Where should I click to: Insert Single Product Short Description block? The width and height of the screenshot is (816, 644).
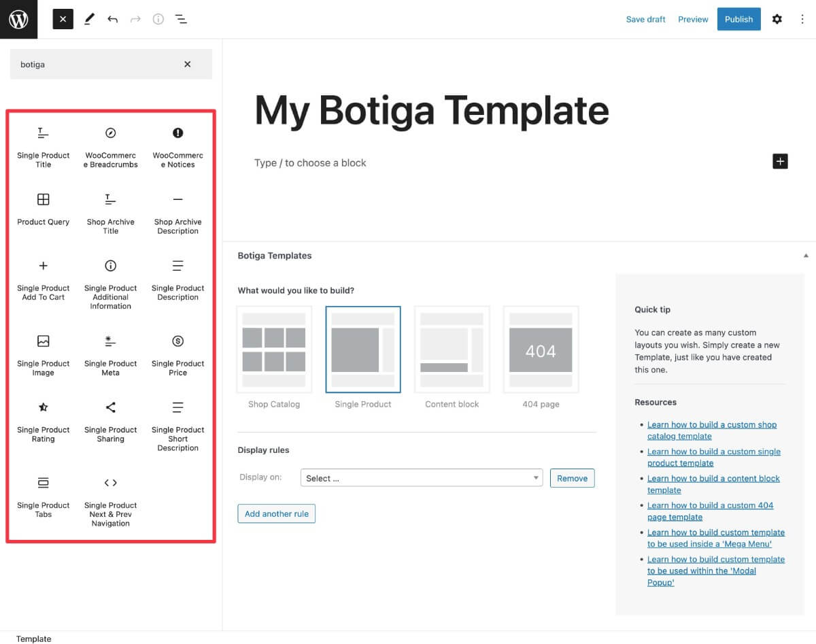(178, 426)
